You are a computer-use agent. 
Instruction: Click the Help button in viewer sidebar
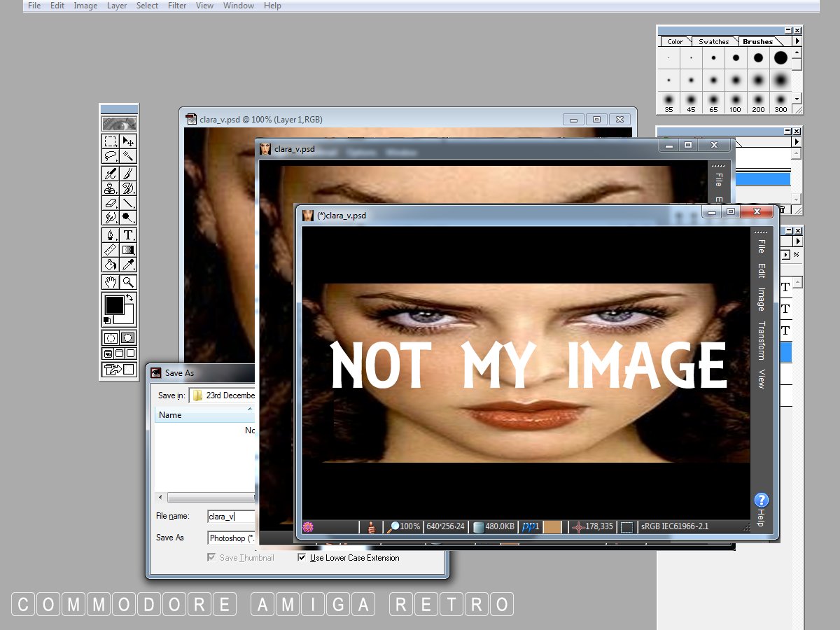click(762, 500)
